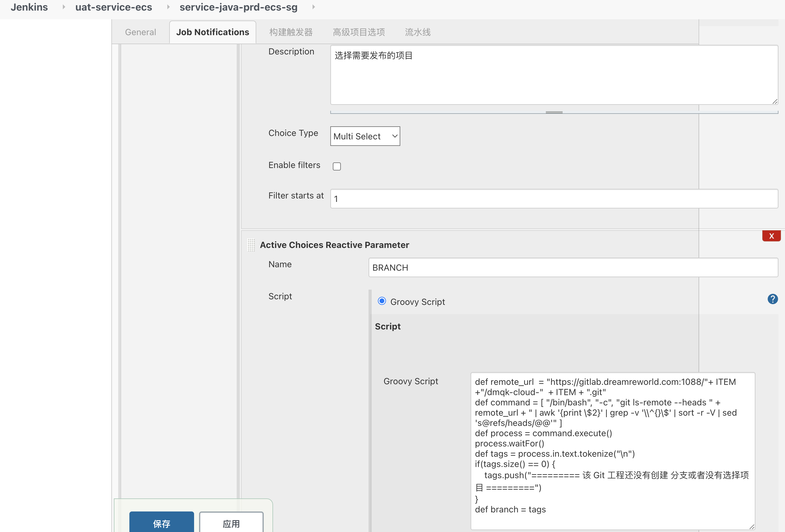Click the 应用 apply button
Image resolution: width=785 pixels, height=532 pixels.
(x=231, y=523)
